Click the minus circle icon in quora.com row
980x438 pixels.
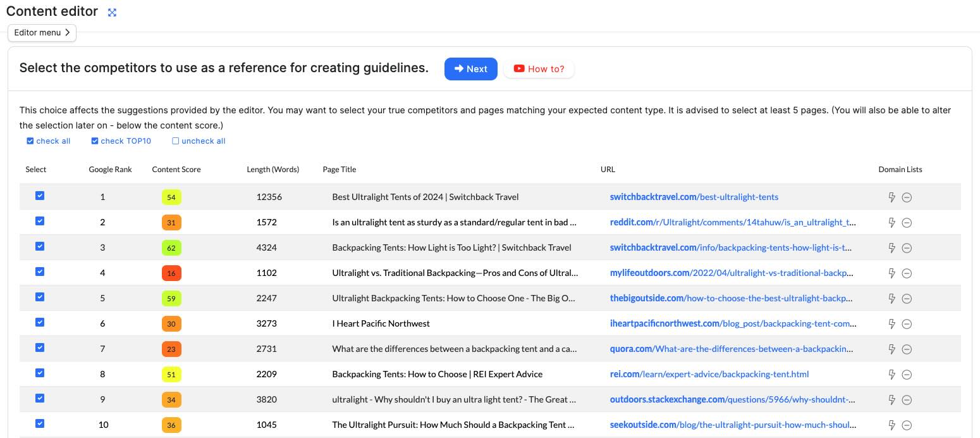pyautogui.click(x=907, y=349)
